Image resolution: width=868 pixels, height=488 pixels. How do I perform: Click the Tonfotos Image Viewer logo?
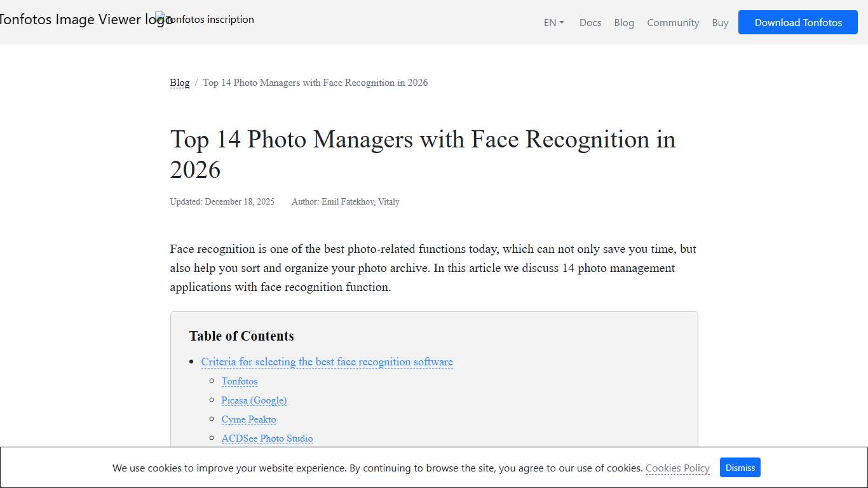pyautogui.click(x=83, y=19)
